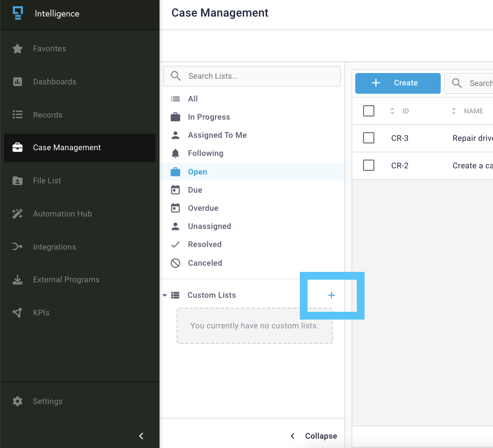The image size is (493, 448).
Task: Click the person icon beside Assigned To Me
Action: (x=176, y=135)
